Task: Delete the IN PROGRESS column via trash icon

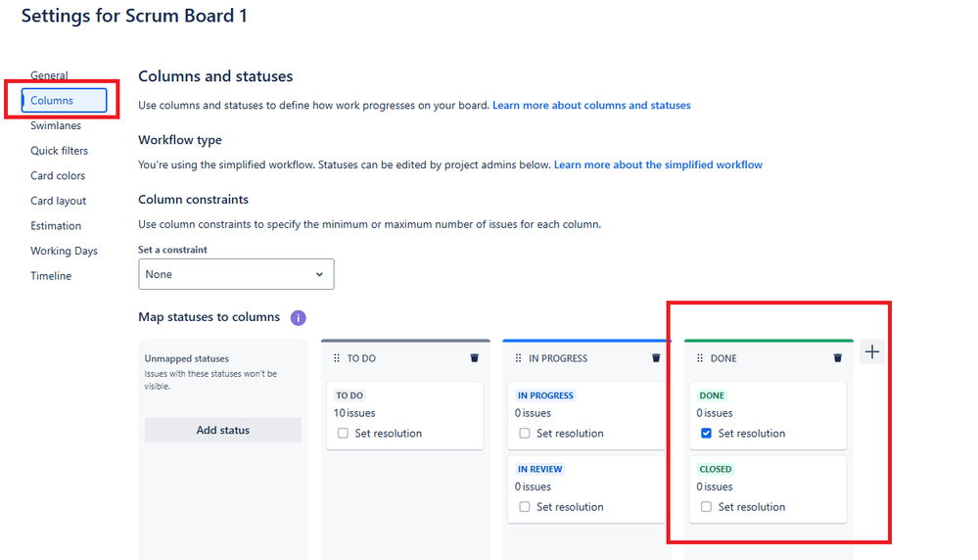Action: tap(656, 358)
